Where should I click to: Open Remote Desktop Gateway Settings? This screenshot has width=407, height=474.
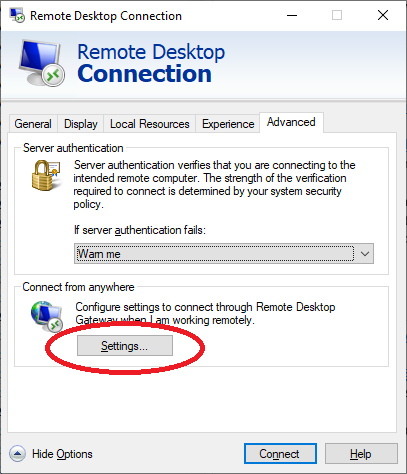[x=125, y=346]
